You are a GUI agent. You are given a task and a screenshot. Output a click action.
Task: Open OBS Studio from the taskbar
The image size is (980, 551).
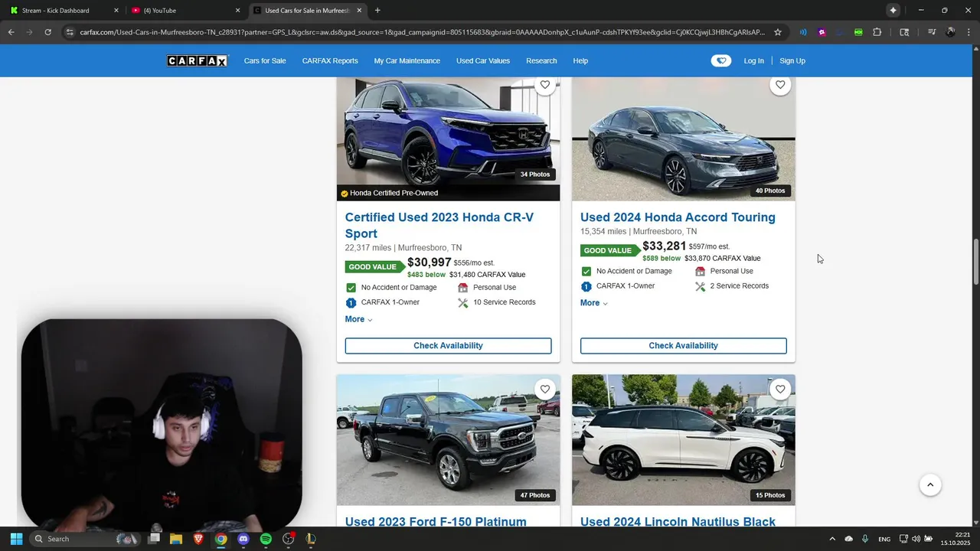pyautogui.click(x=289, y=539)
